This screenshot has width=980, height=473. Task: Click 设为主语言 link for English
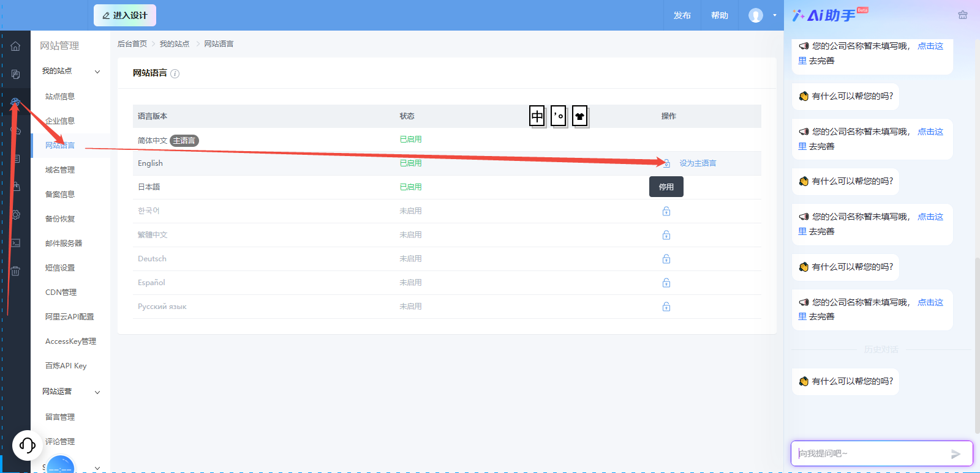point(698,163)
